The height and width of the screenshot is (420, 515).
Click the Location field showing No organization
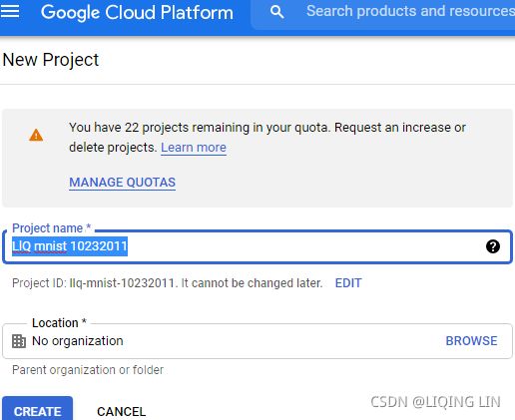tap(257, 341)
